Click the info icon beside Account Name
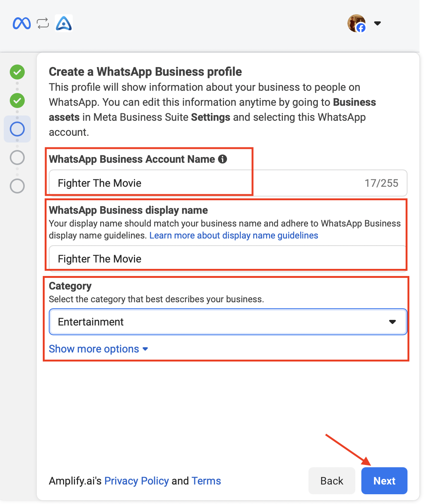Viewport: 424px width, 504px height. click(x=223, y=159)
